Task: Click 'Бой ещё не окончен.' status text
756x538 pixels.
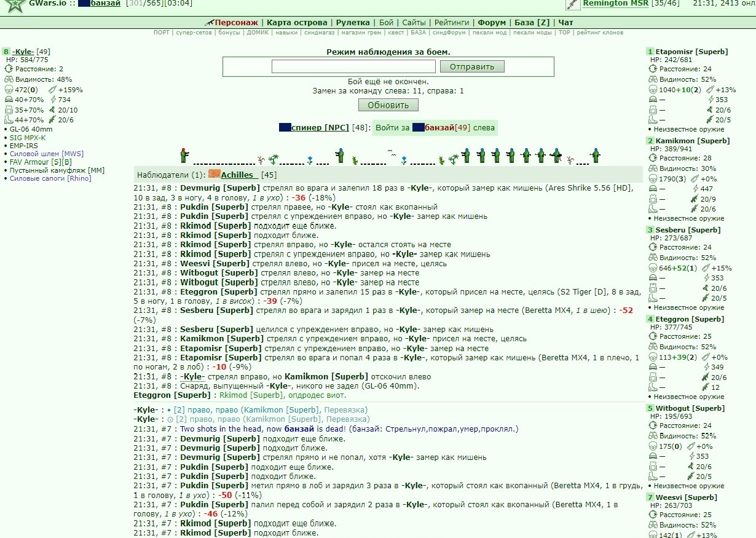Action: 388,81
